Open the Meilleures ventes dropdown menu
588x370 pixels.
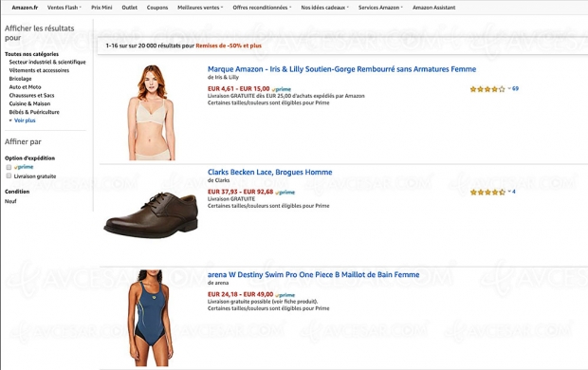(200, 8)
